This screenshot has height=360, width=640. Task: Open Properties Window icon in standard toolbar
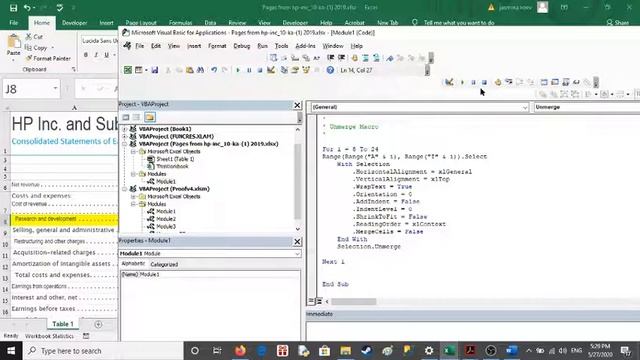295,70
